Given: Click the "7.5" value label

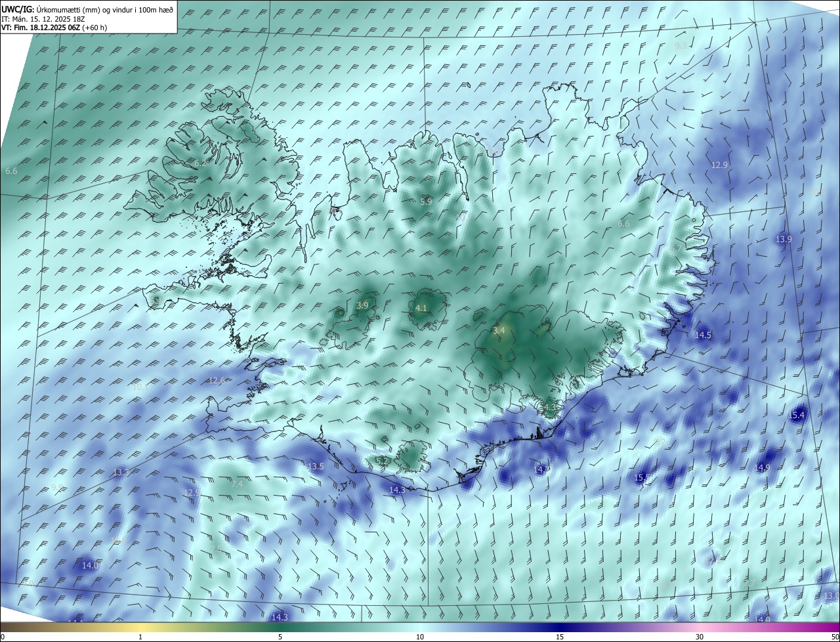Looking at the screenshot, I should pyautogui.click(x=217, y=549).
